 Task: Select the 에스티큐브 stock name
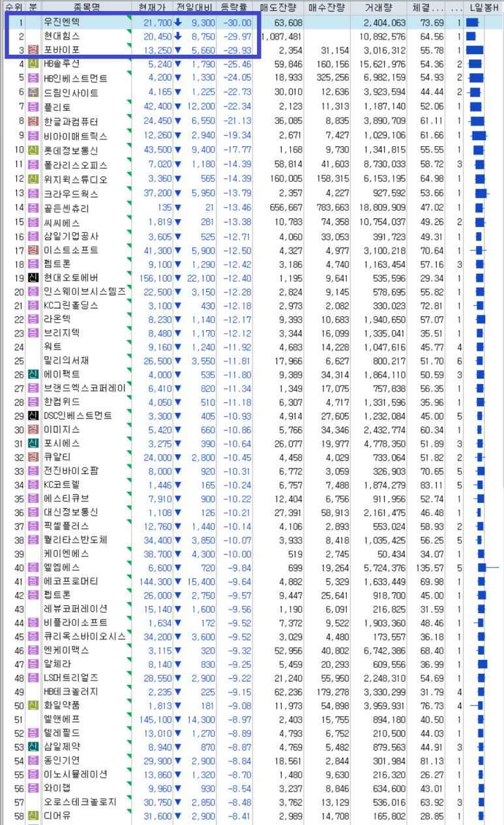66,498
